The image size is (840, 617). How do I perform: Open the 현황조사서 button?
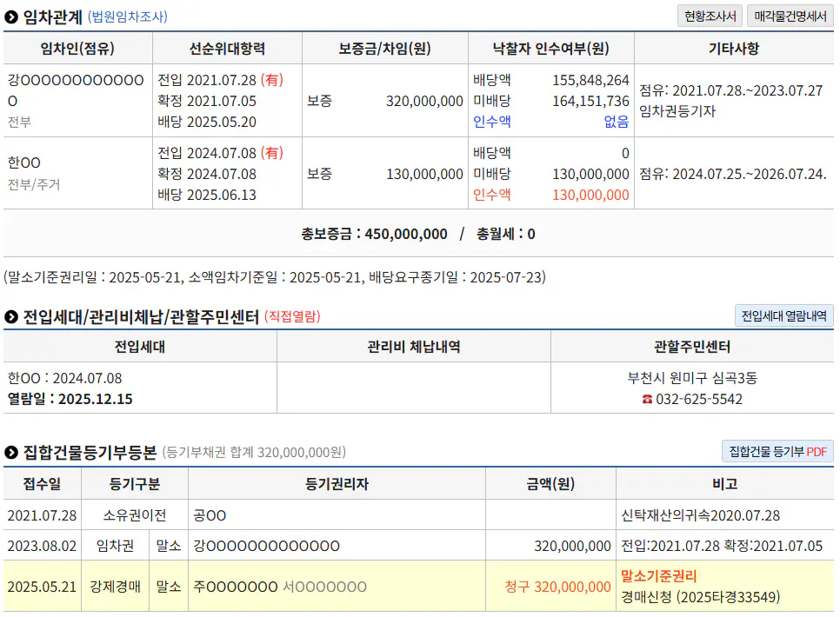[710, 16]
